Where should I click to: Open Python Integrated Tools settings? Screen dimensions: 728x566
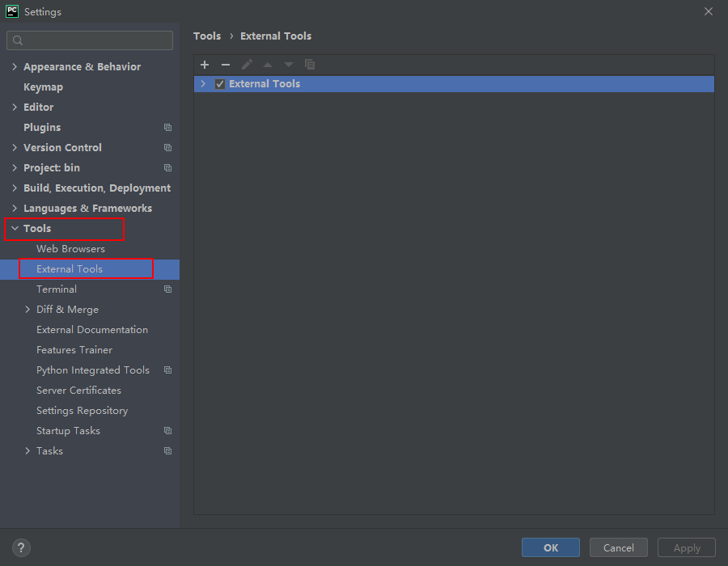coord(93,370)
